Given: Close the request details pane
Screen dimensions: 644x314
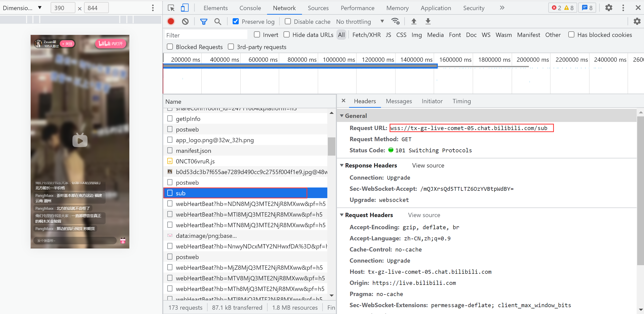Looking at the screenshot, I should (344, 101).
